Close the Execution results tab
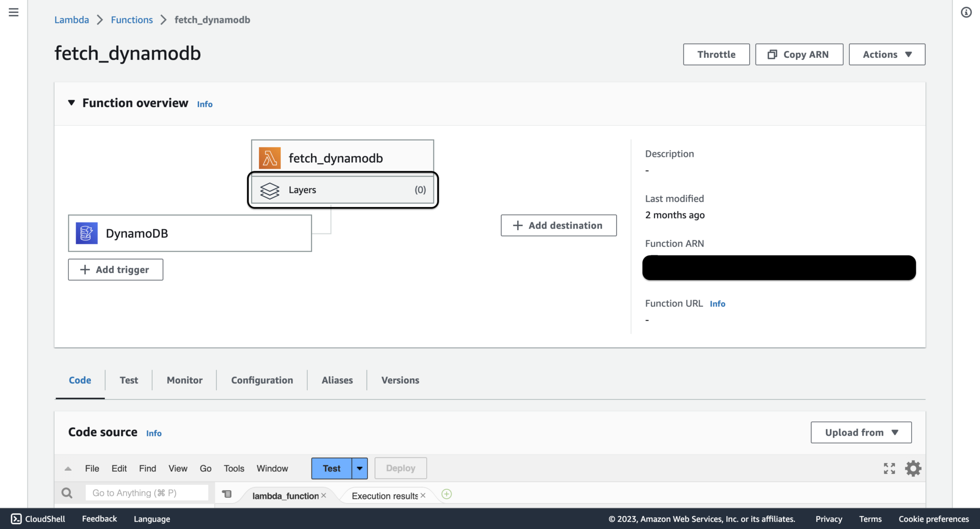The image size is (980, 529). (x=423, y=496)
